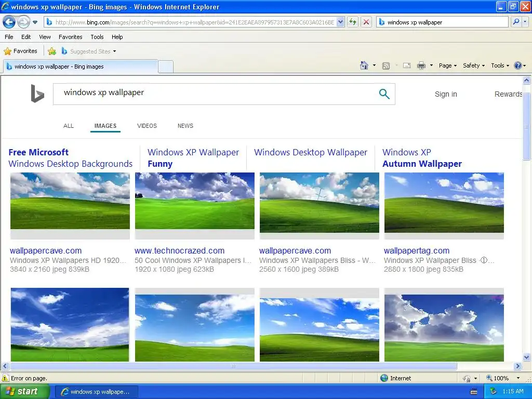Open Windows XP Autumn Wallpaper suggestion
This screenshot has width=532, height=399.
point(422,158)
